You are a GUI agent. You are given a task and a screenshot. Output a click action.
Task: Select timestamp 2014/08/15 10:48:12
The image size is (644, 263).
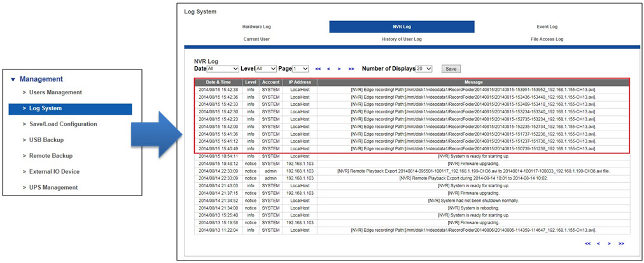click(218, 164)
